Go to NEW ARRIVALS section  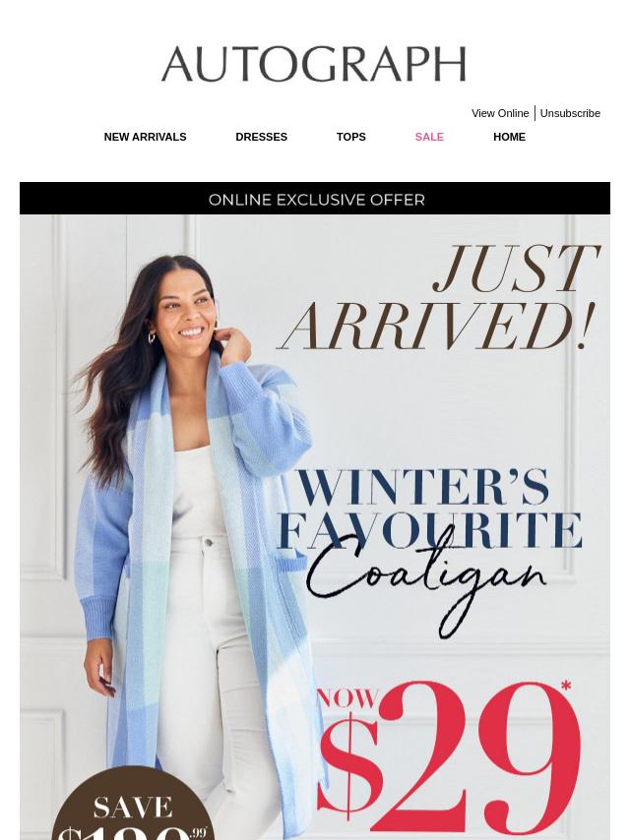pos(145,137)
